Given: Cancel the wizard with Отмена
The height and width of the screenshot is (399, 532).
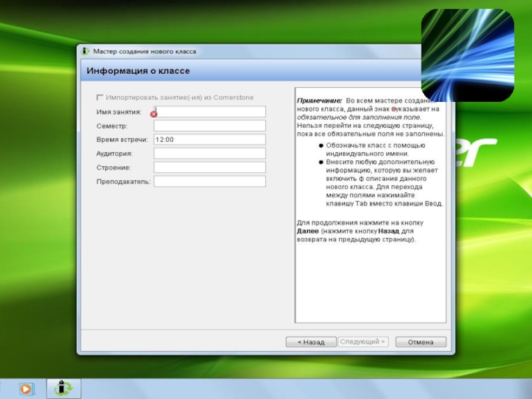Looking at the screenshot, I should point(420,342).
